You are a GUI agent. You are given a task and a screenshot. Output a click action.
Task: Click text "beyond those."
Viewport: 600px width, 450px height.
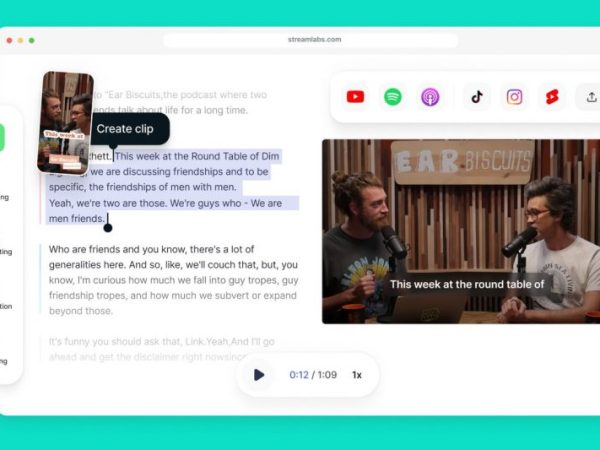(81, 311)
